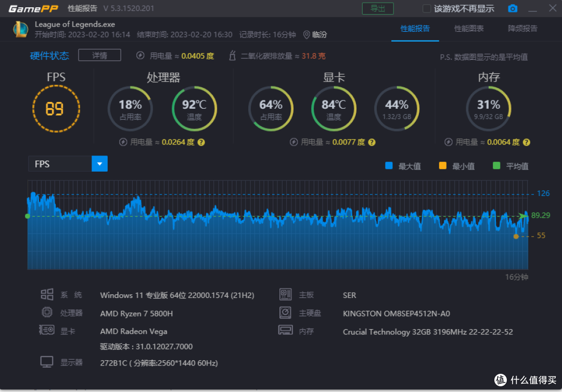Screen dimensions: 562x392
Task: Click the graphics card icon beside 显卡
Action: pos(47,330)
